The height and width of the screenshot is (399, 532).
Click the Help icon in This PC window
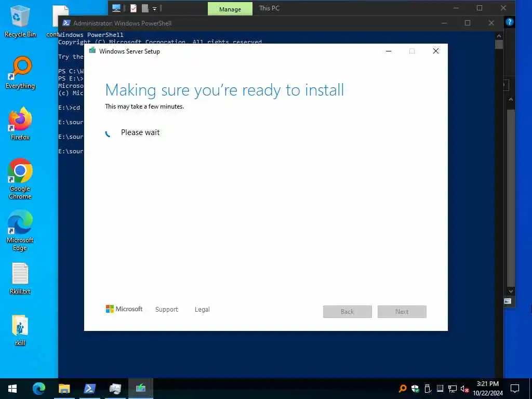[509, 22]
